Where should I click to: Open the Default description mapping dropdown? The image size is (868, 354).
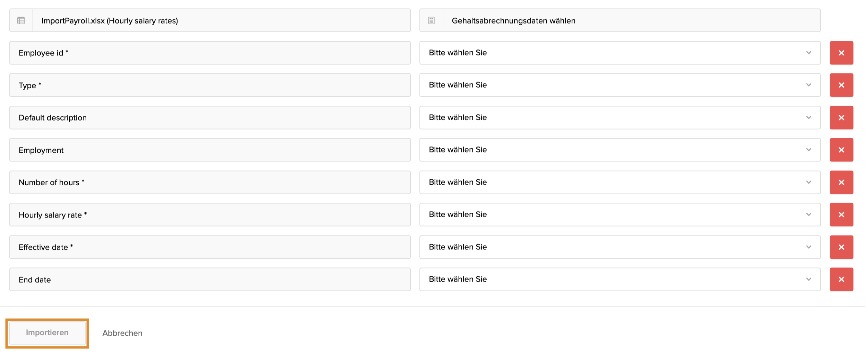619,118
